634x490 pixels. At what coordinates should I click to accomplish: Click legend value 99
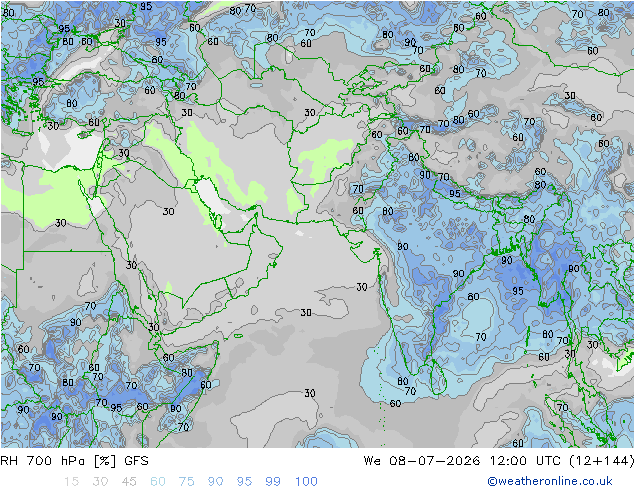pyautogui.click(x=273, y=482)
